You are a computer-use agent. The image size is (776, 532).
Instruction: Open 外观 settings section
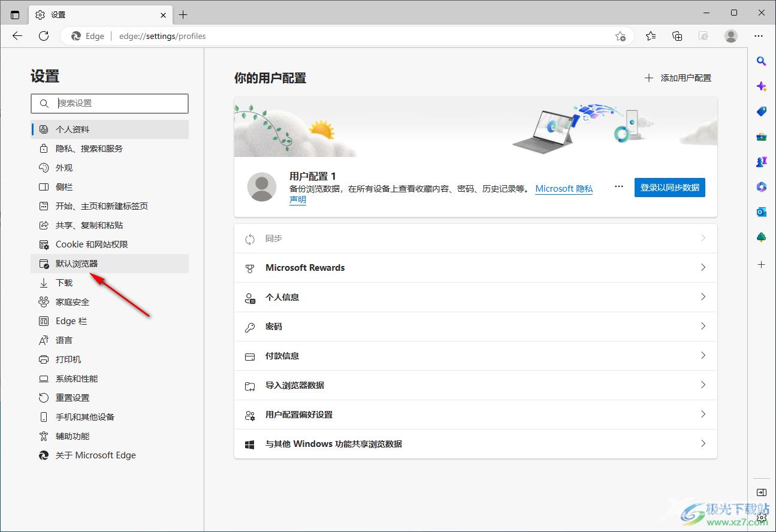tap(110, 168)
